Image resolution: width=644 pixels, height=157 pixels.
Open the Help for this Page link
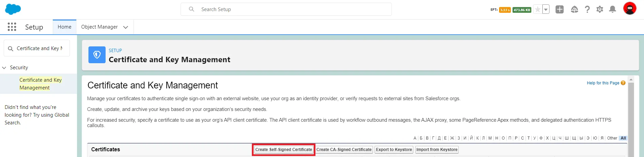tap(603, 83)
